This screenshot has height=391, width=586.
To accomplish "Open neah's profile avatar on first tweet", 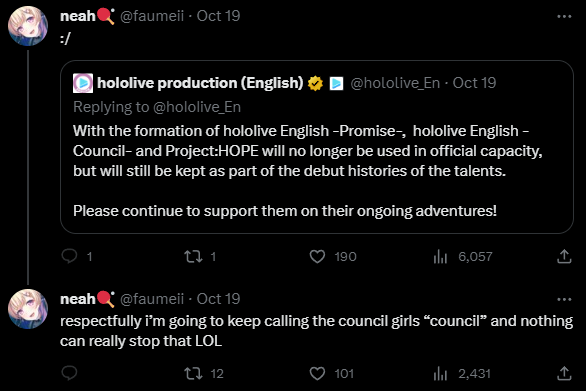I will 28,26.
